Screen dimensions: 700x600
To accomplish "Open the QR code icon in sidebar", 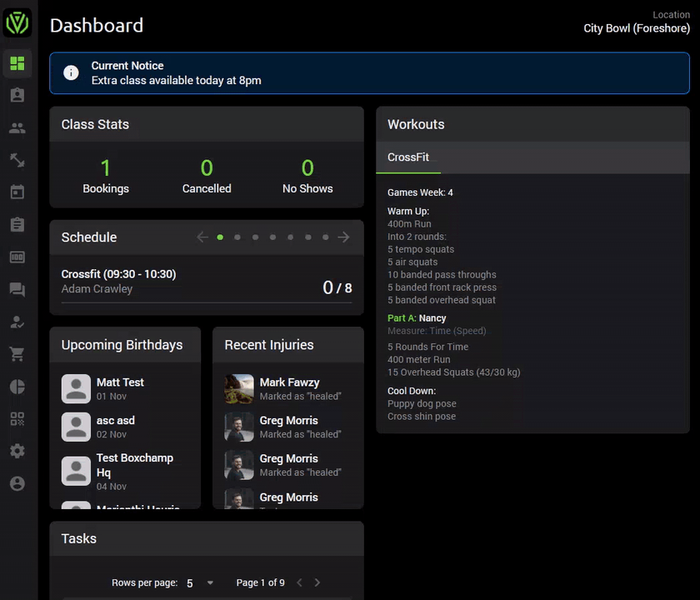I will click(17, 418).
